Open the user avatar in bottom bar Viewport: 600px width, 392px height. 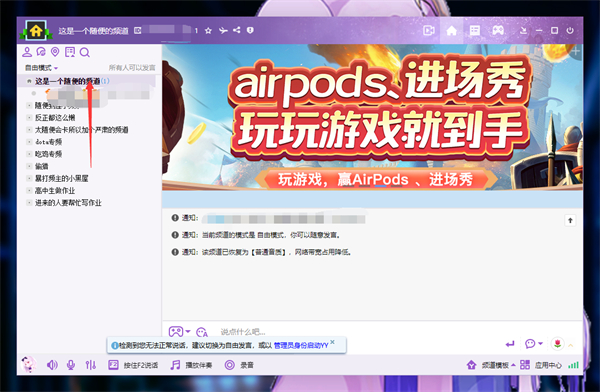click(x=29, y=364)
